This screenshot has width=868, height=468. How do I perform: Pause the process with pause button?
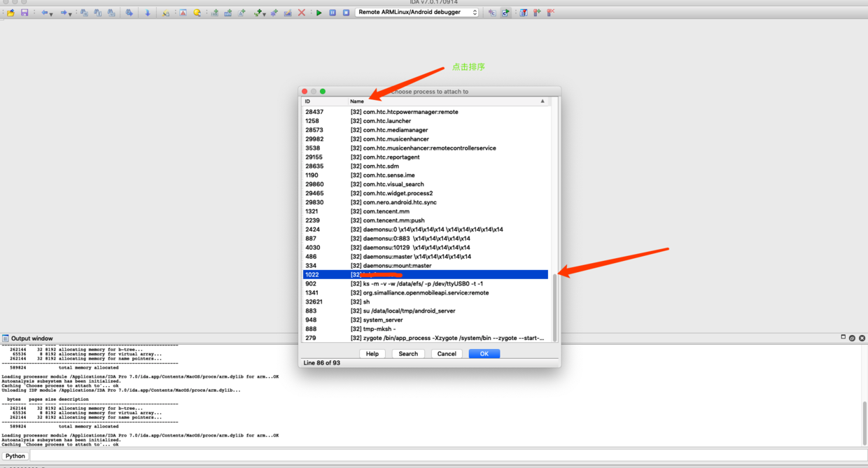(x=332, y=13)
